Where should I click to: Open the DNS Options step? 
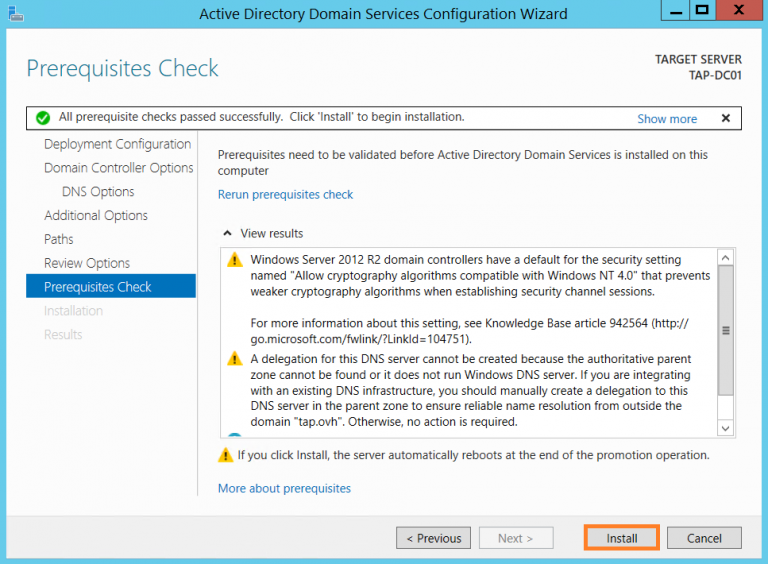tap(98, 192)
